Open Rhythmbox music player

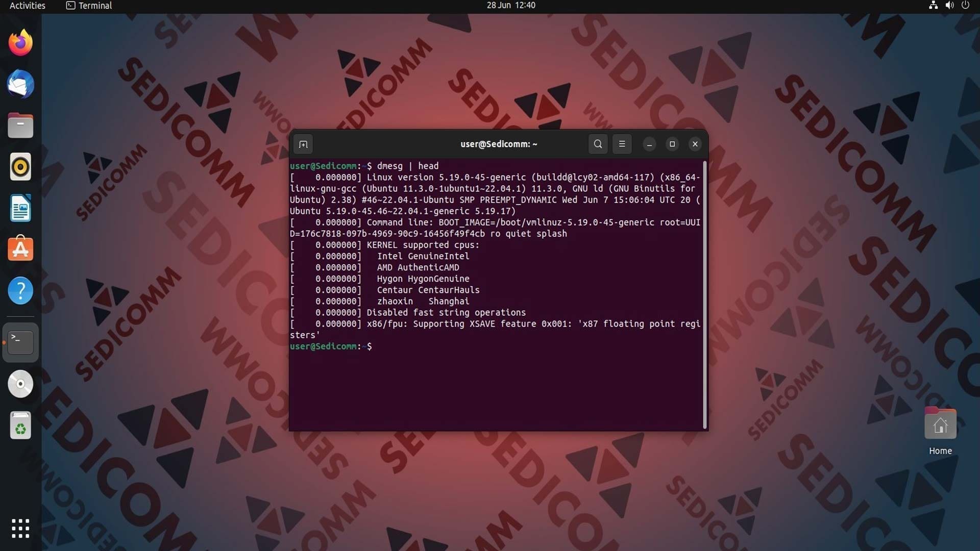point(20,167)
